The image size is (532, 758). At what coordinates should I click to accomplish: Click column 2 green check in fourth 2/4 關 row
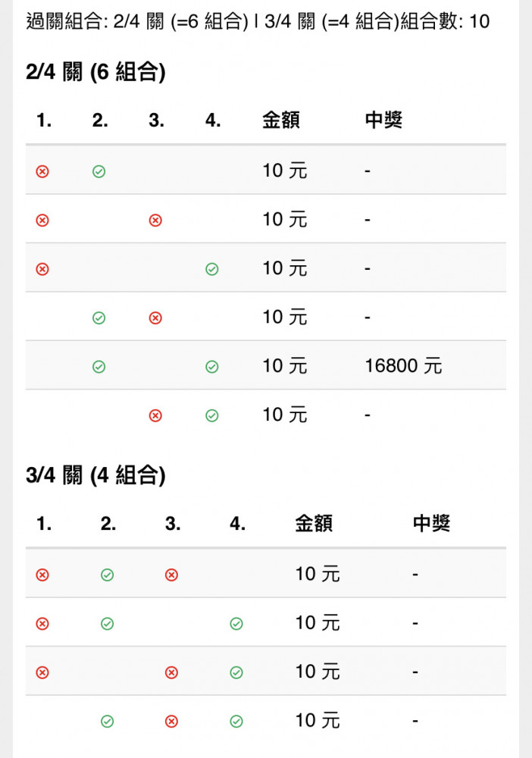tap(99, 318)
